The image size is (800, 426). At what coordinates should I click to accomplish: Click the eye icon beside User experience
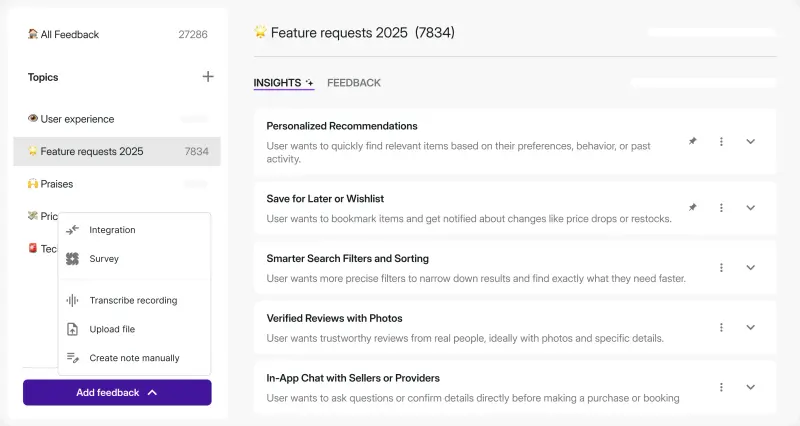click(33, 118)
